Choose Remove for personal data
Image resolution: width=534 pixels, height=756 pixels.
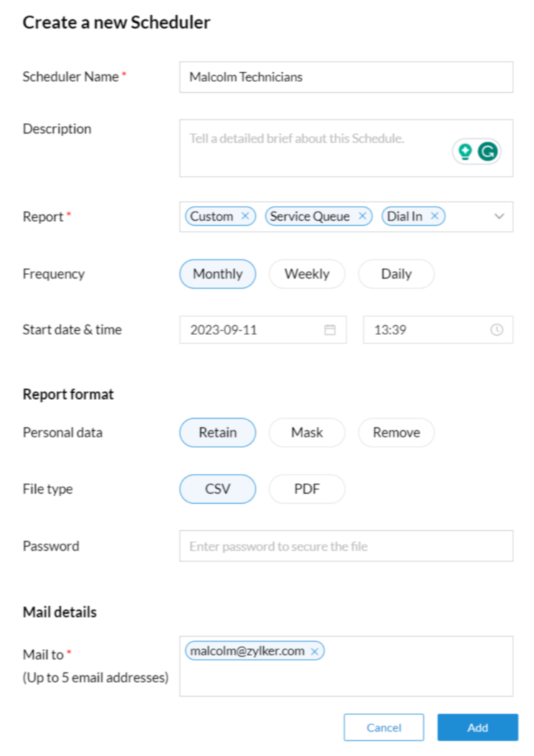coord(396,432)
